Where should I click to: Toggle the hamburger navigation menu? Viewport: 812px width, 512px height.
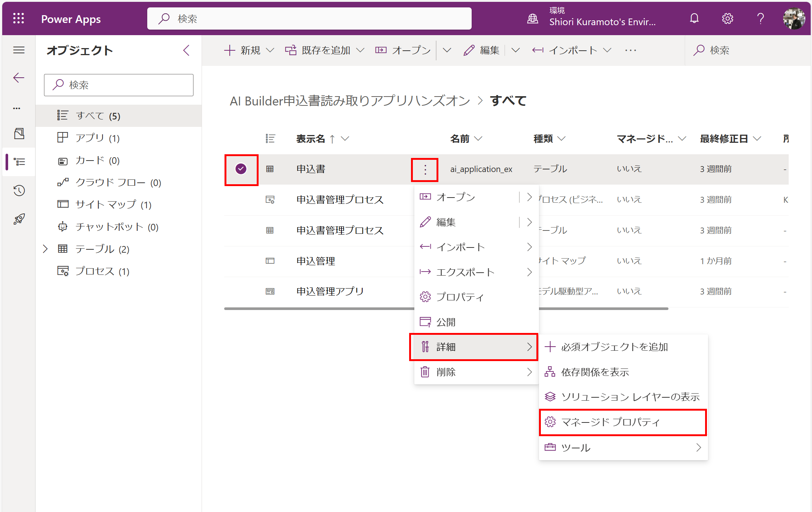tap(19, 50)
